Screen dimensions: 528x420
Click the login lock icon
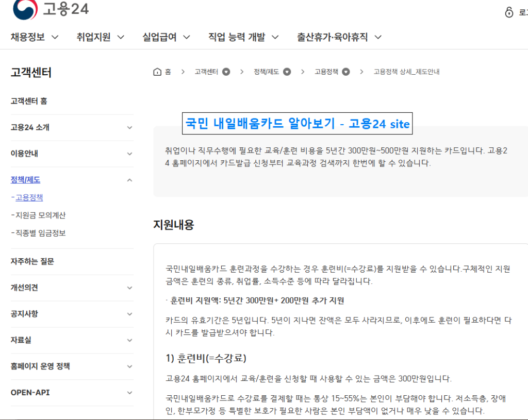click(509, 12)
